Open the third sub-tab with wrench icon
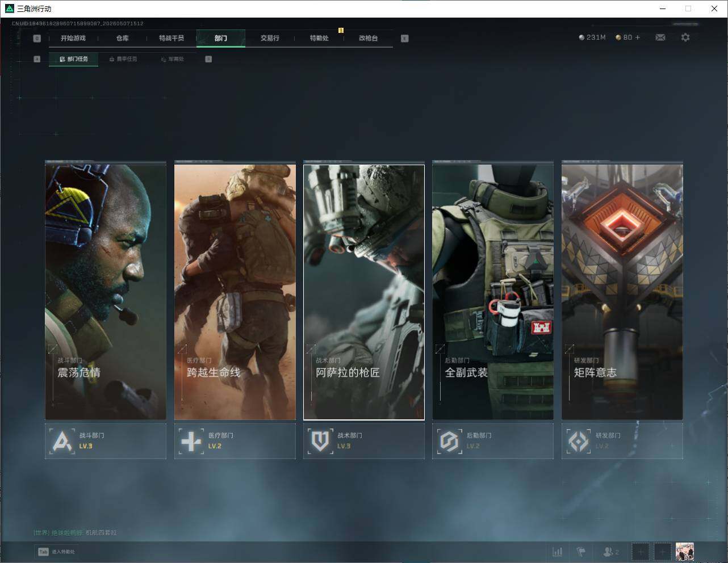 coord(172,59)
